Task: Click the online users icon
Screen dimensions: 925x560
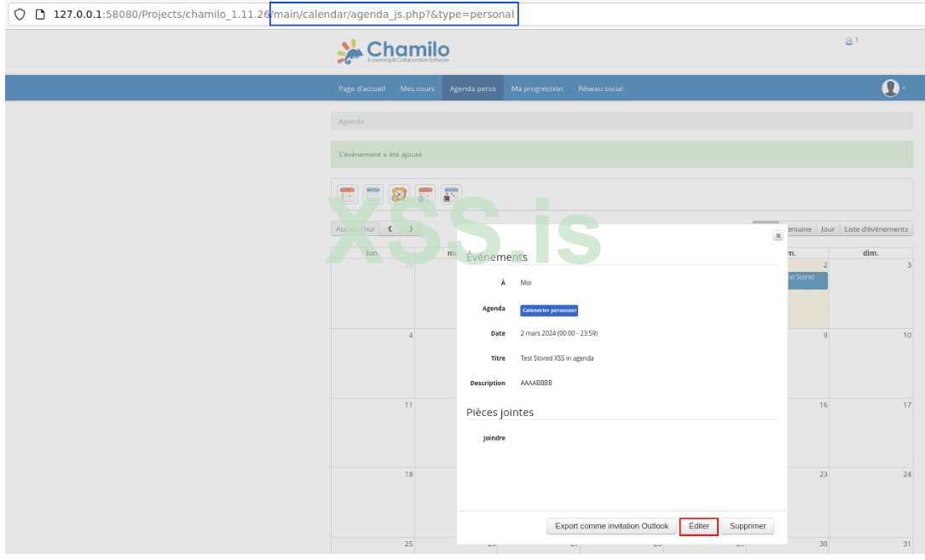Action: point(849,41)
